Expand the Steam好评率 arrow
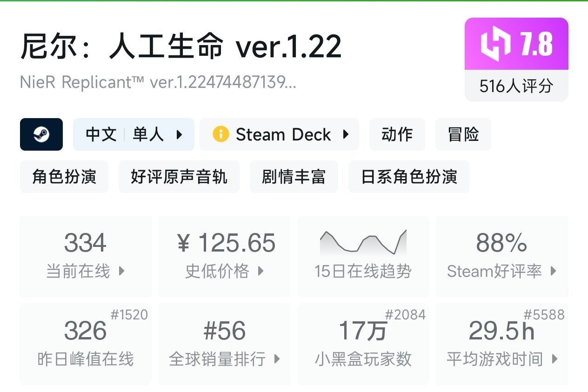 553,271
